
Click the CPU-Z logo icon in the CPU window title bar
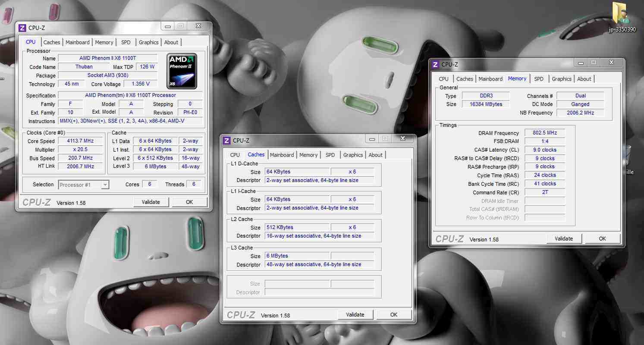pyautogui.click(x=22, y=28)
